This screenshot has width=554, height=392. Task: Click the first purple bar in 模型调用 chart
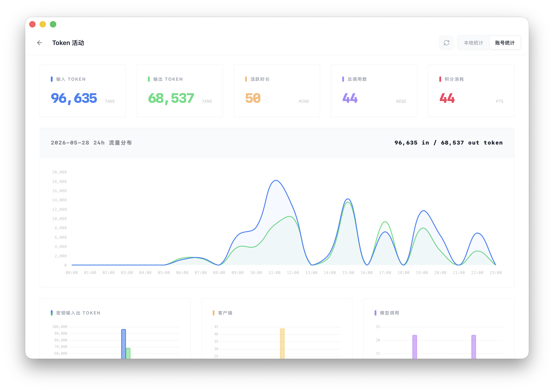(x=415, y=347)
